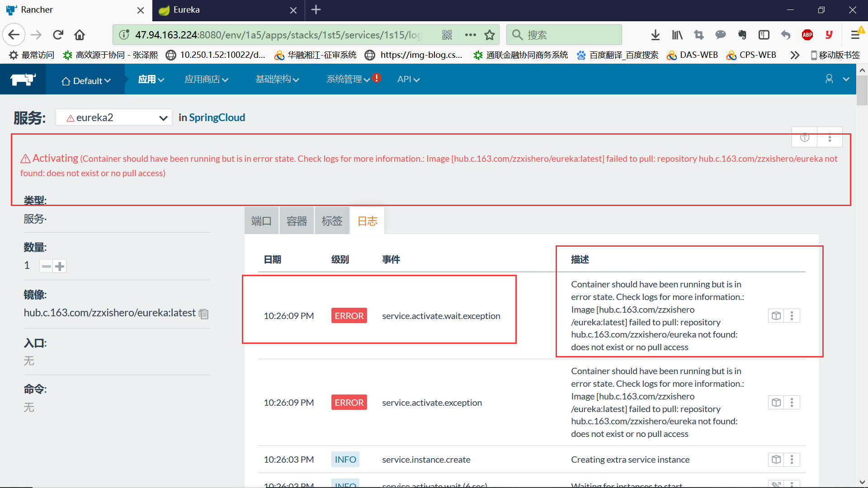Click the browser forward button
The image size is (868, 488).
click(36, 35)
